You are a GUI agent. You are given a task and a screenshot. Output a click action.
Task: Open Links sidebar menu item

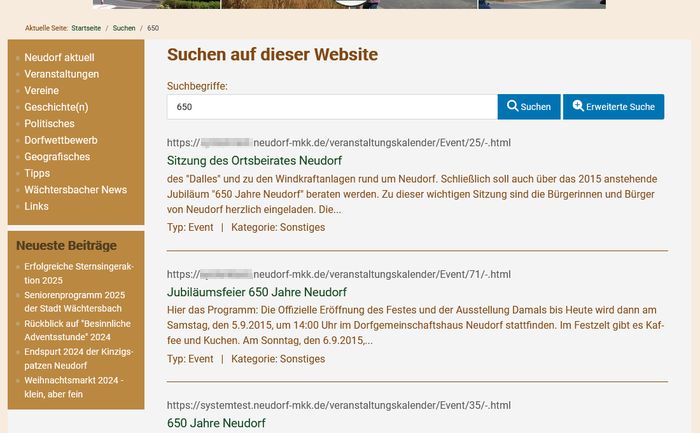(37, 206)
